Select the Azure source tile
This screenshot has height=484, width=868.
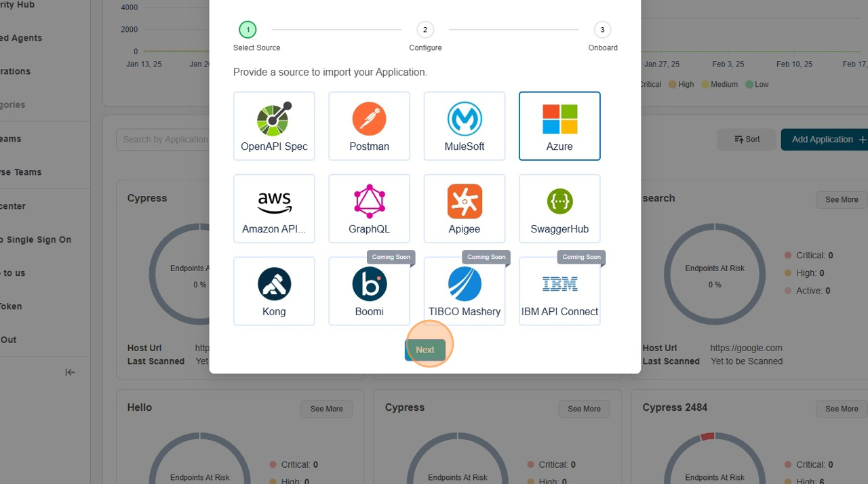[559, 126]
